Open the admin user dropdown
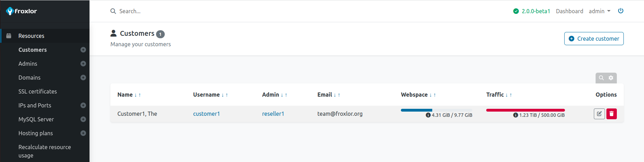 (599, 11)
